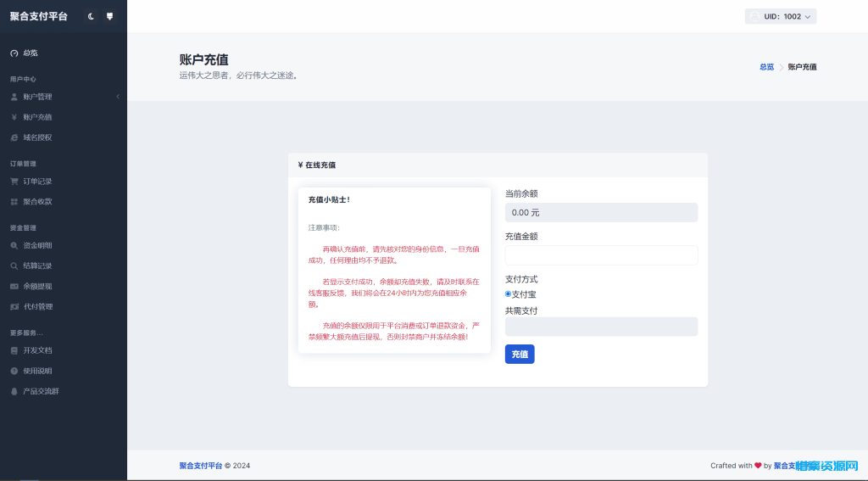Click the 聚合收款 grid icon

click(x=14, y=202)
